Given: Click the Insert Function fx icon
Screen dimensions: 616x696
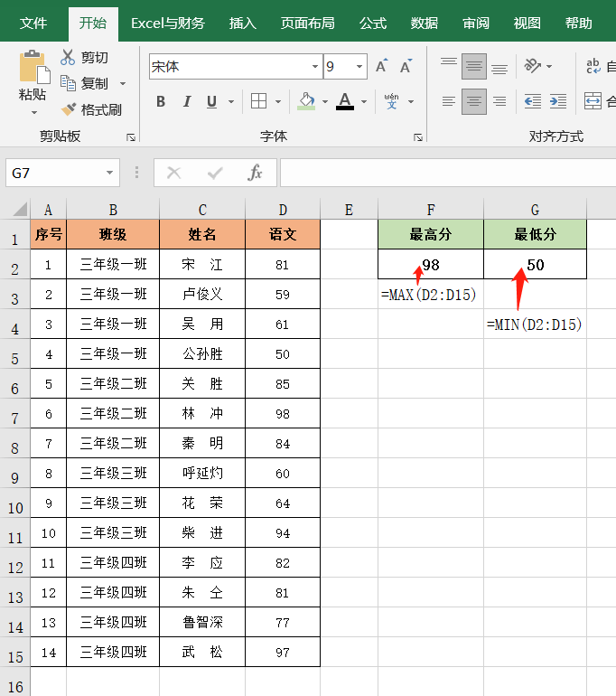Looking at the screenshot, I should coord(256,173).
